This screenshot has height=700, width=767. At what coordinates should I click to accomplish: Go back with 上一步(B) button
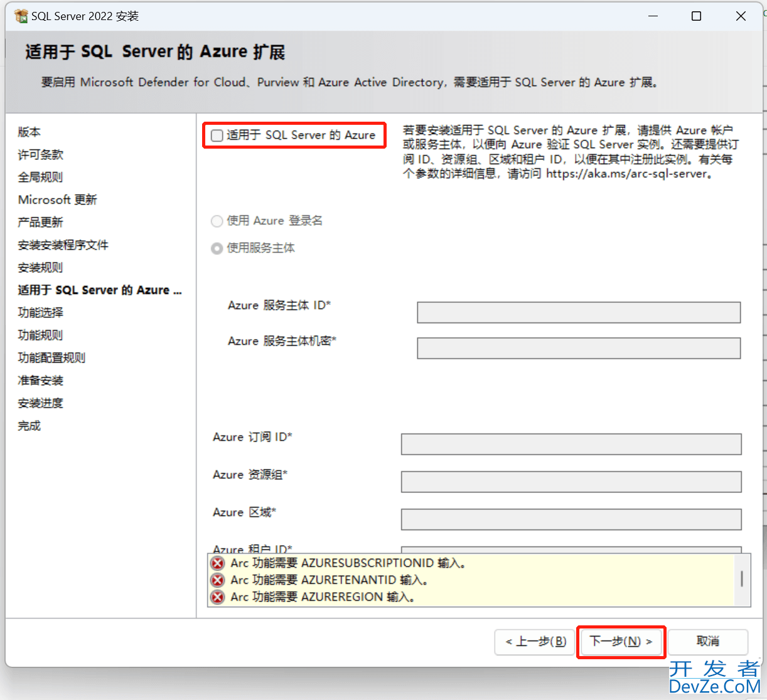point(535,642)
